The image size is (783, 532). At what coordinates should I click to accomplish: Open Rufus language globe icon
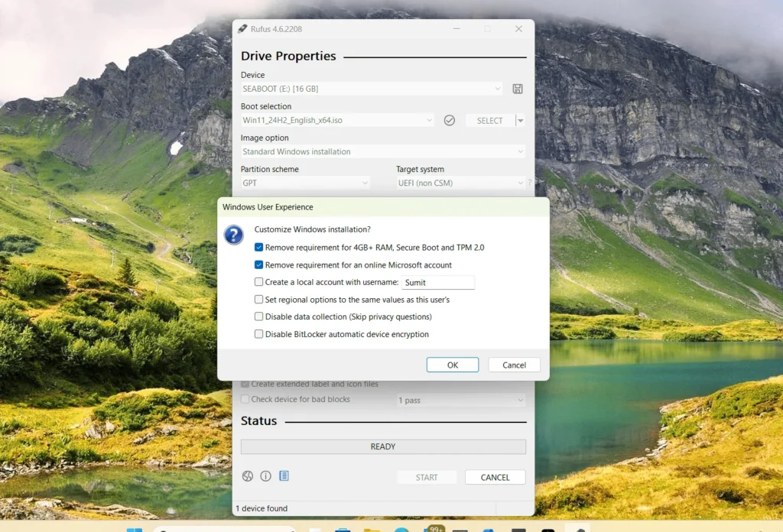coord(248,476)
